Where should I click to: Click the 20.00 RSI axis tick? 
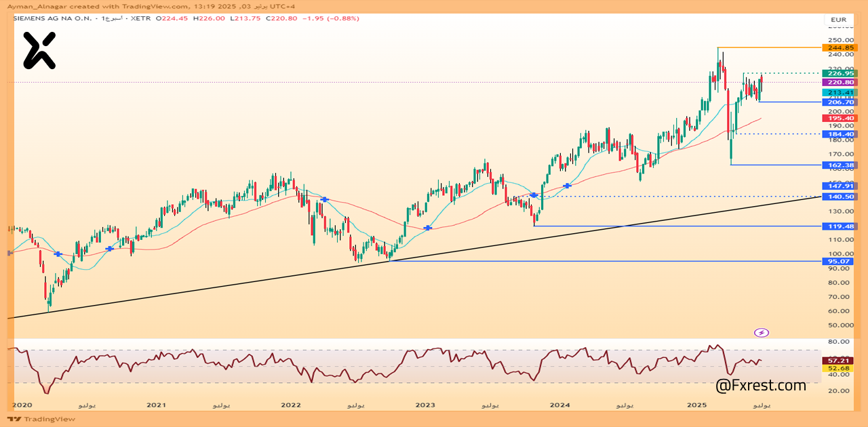840,391
